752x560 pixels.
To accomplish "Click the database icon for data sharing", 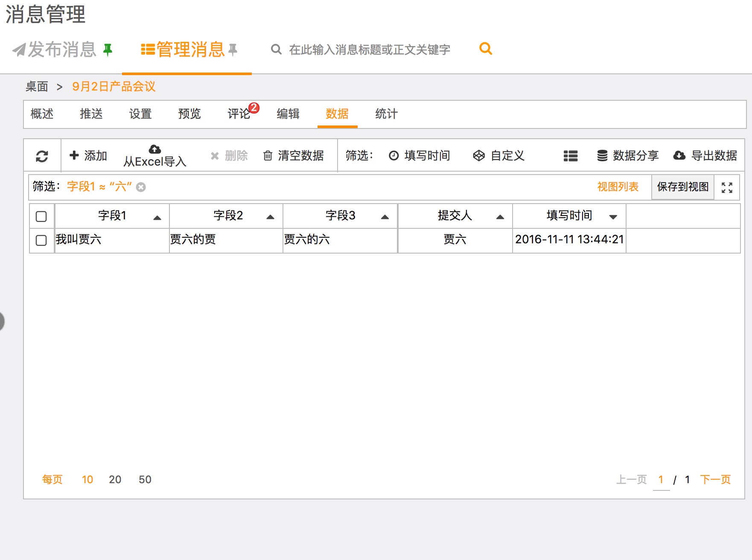I will coord(602,156).
